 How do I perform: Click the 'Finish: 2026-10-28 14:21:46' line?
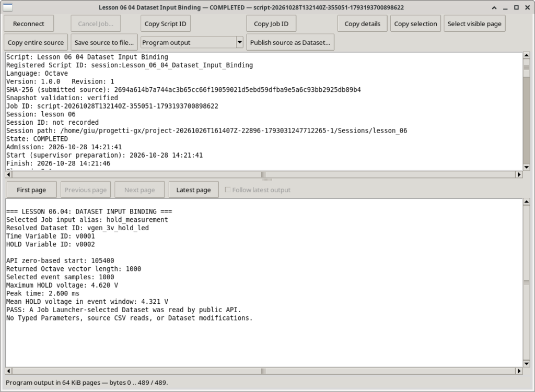(x=58, y=163)
